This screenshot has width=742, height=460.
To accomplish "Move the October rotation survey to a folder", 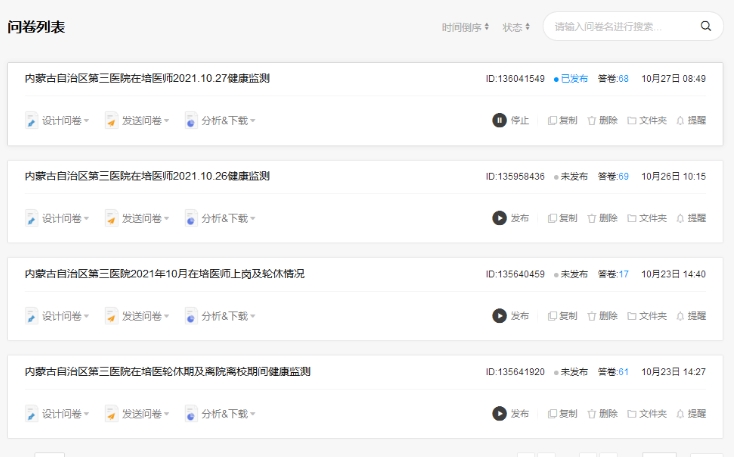I will [x=646, y=316].
